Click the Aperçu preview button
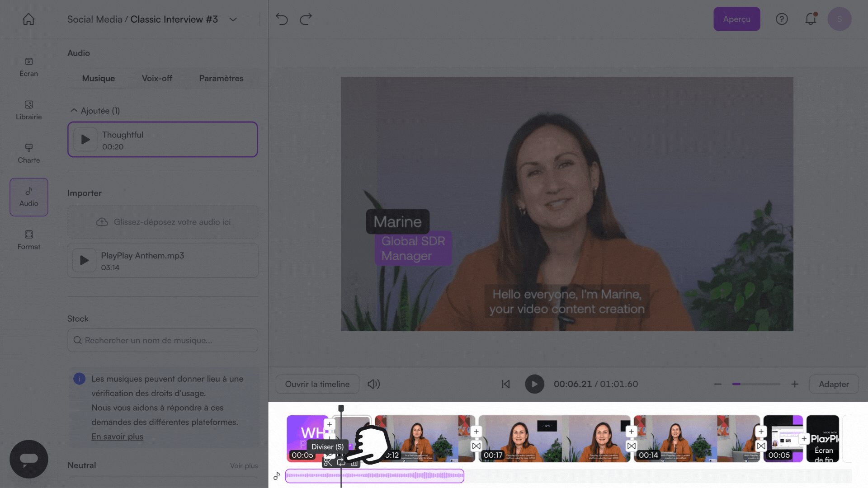The width and height of the screenshot is (868, 488). click(x=736, y=19)
